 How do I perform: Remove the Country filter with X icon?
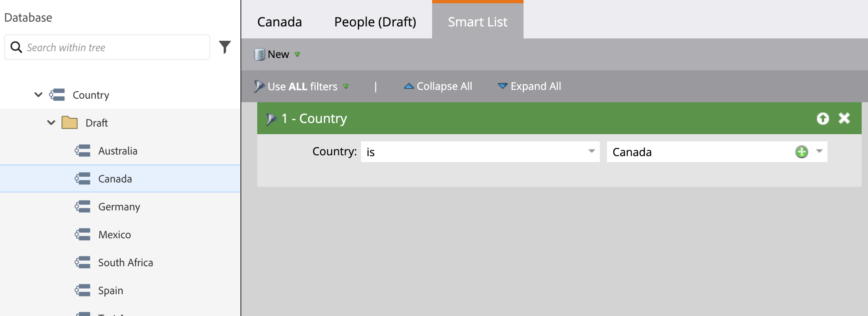click(x=844, y=118)
